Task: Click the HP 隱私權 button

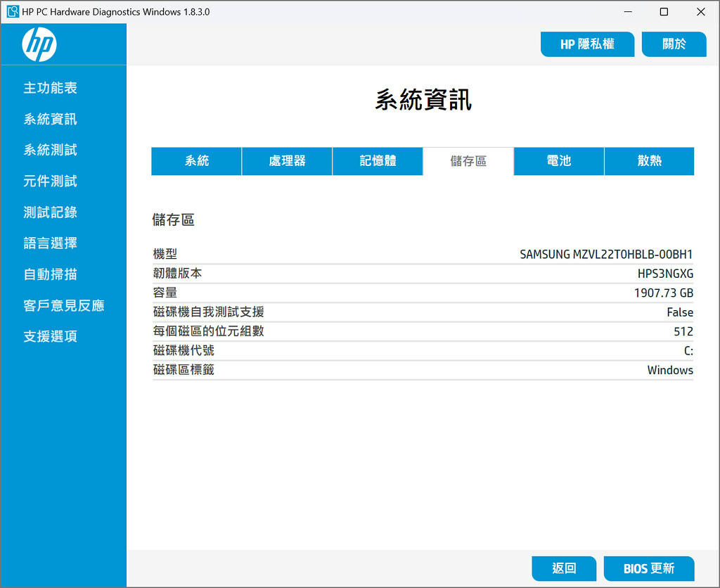Action: click(587, 44)
